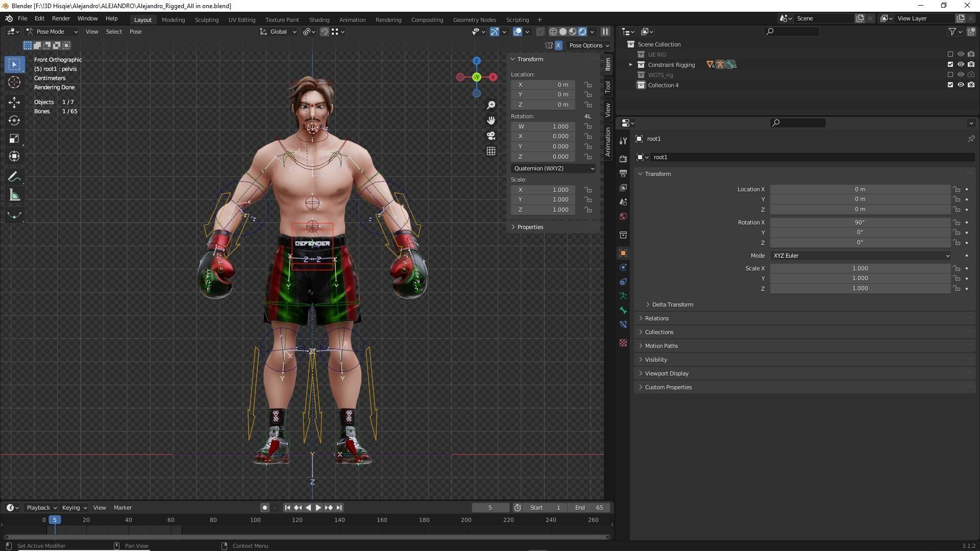The height and width of the screenshot is (551, 980).
Task: Open Object Data armature properties tab
Action: pyautogui.click(x=623, y=296)
